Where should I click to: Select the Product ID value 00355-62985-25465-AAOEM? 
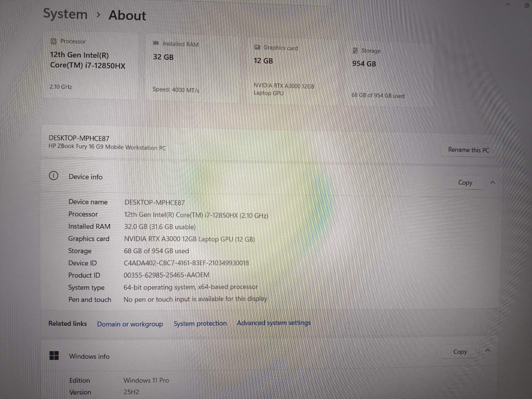click(x=167, y=275)
